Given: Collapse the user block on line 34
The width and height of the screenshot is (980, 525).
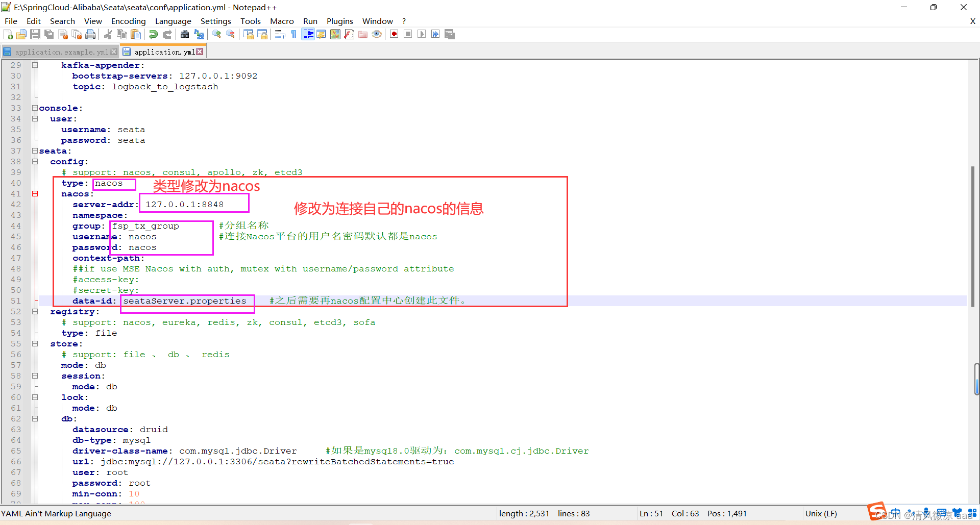Looking at the screenshot, I should pyautogui.click(x=35, y=119).
